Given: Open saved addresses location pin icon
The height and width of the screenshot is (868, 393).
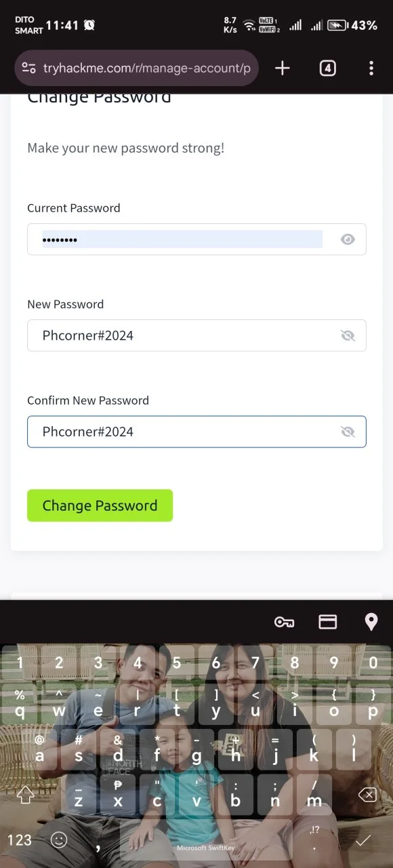Looking at the screenshot, I should point(371,622).
